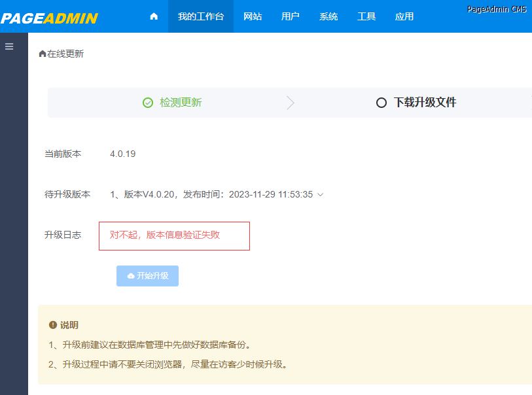Click the 待升级版本 label
This screenshot has width=532, height=395.
[67, 194]
